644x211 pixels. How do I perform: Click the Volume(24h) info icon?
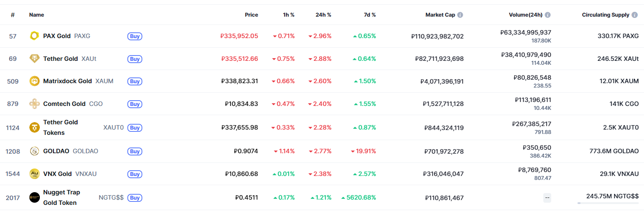click(x=548, y=15)
